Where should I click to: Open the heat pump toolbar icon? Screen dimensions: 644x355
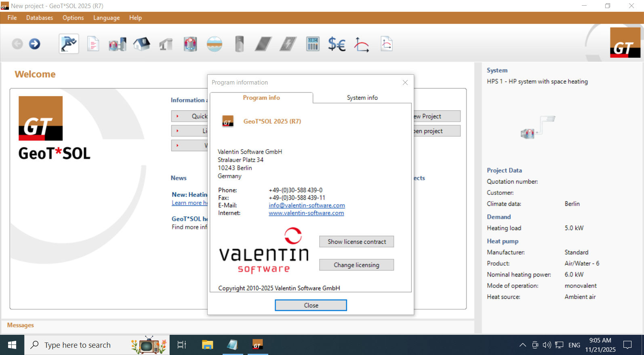click(190, 44)
